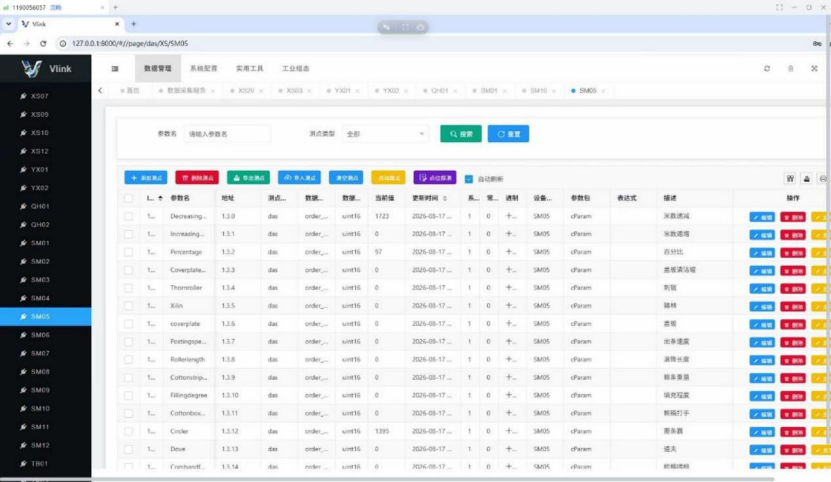Image resolution: width=831 pixels, height=482 pixels.
Task: Click the plus icon in the Circler row
Action: click(511, 431)
